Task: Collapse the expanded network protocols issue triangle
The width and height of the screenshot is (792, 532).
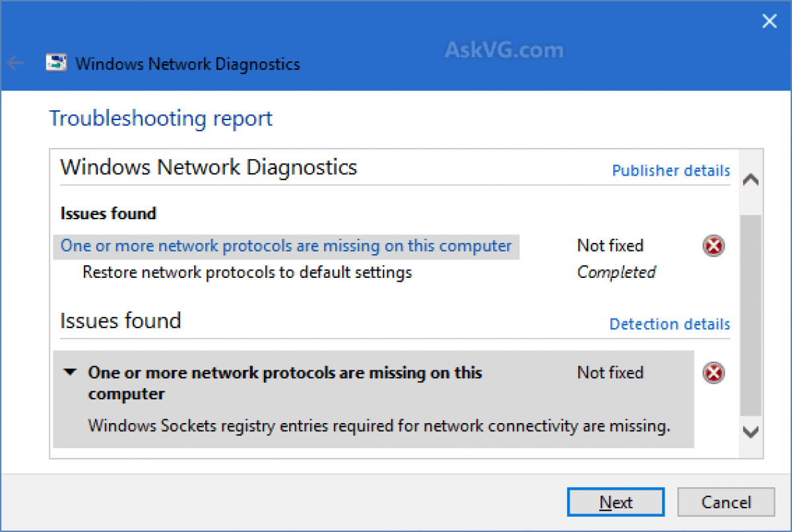Action: 69,372
